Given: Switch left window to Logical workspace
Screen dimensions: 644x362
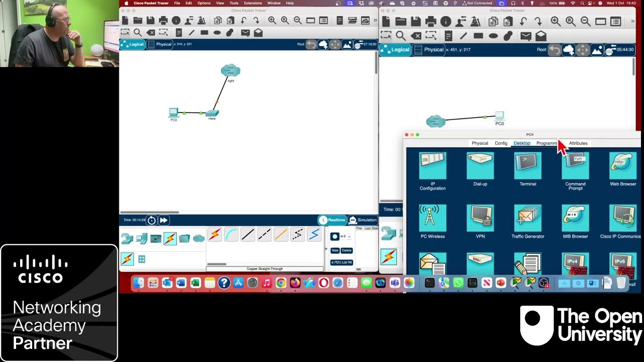Looking at the screenshot, I should point(132,44).
